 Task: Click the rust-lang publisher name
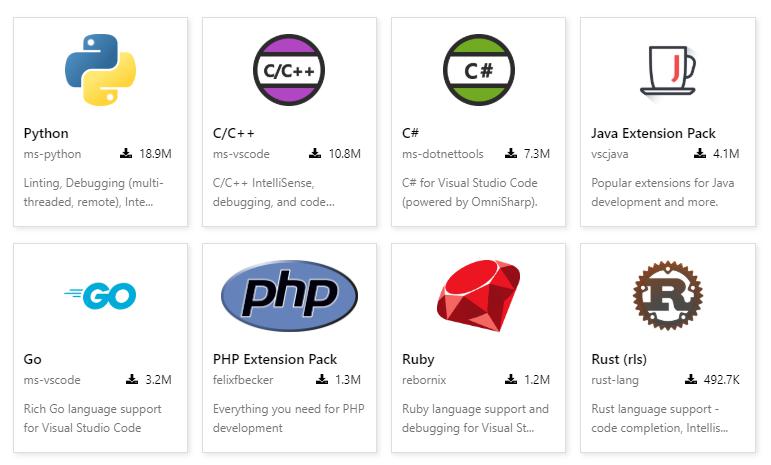coord(615,380)
